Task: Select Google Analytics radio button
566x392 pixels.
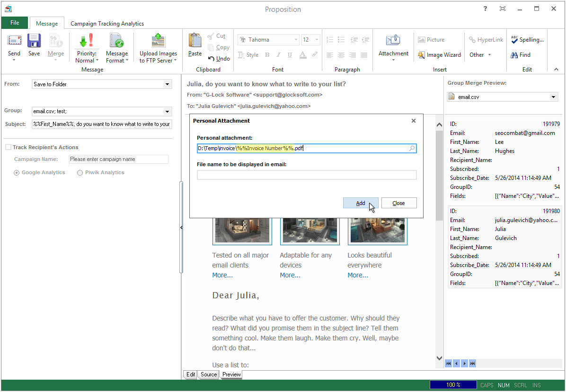Action: (17, 173)
